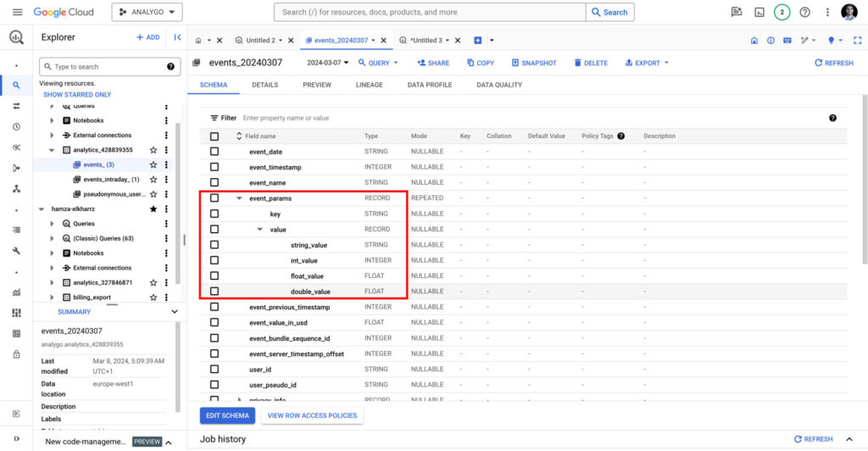This screenshot has width=868, height=451.
Task: Expand the Export dropdown menu
Action: (647, 63)
